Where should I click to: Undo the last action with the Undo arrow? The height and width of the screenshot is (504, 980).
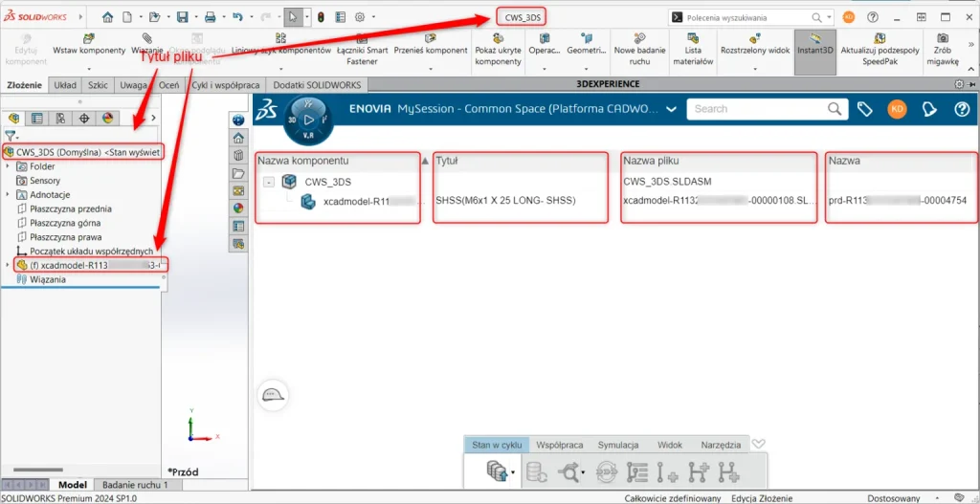[x=237, y=17]
